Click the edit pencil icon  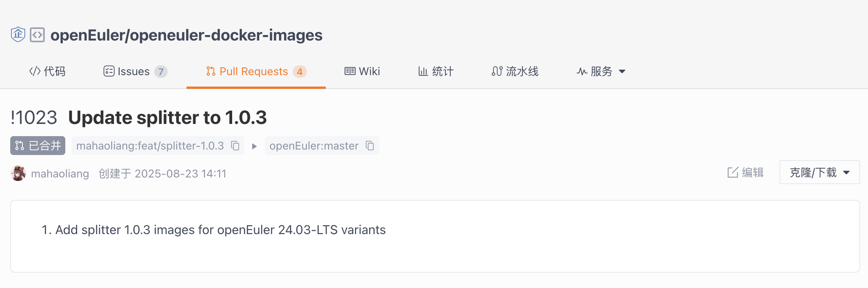click(x=733, y=172)
